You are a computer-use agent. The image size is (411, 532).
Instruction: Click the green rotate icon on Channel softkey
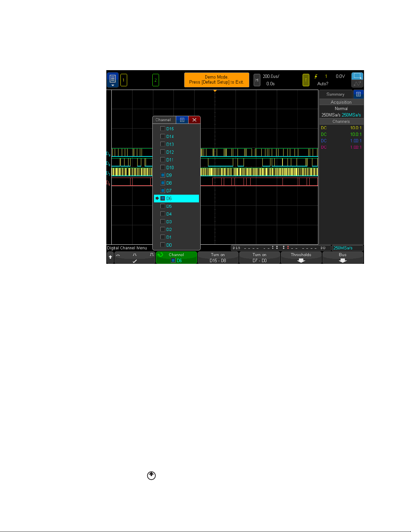160,255
